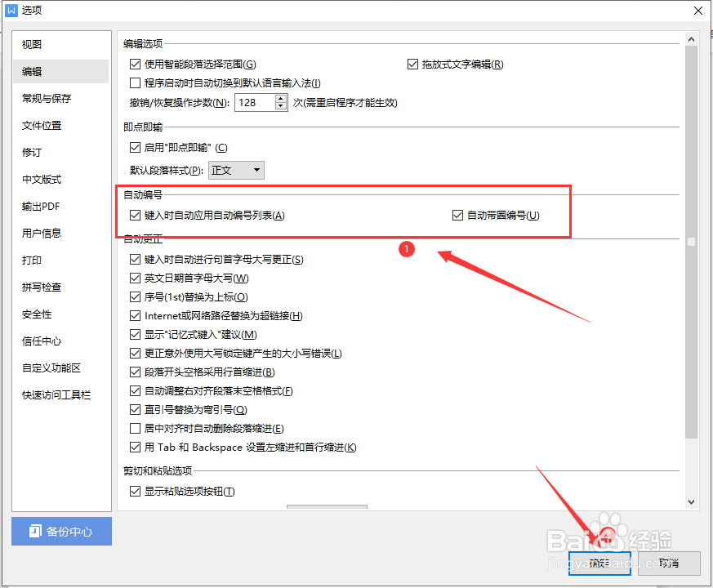Toggle 显示"记忆式键入"建议 checkbox

135,335
